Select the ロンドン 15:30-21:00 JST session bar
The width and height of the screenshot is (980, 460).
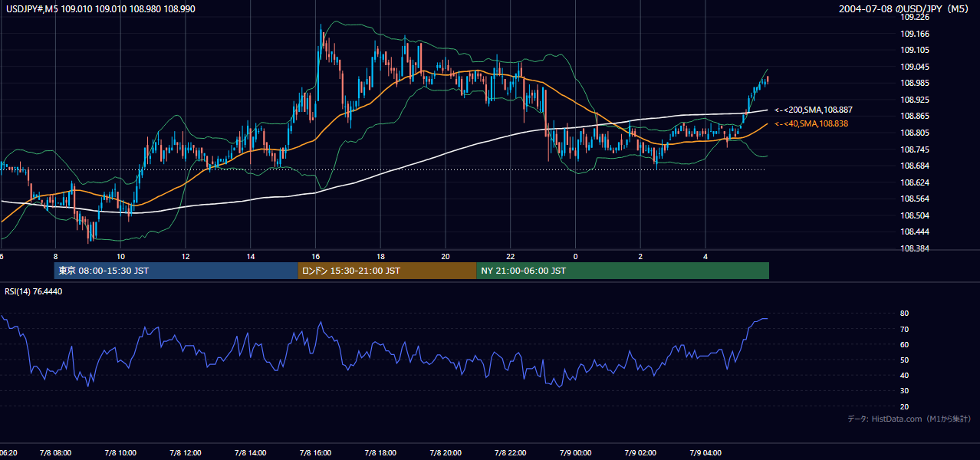click(x=386, y=271)
